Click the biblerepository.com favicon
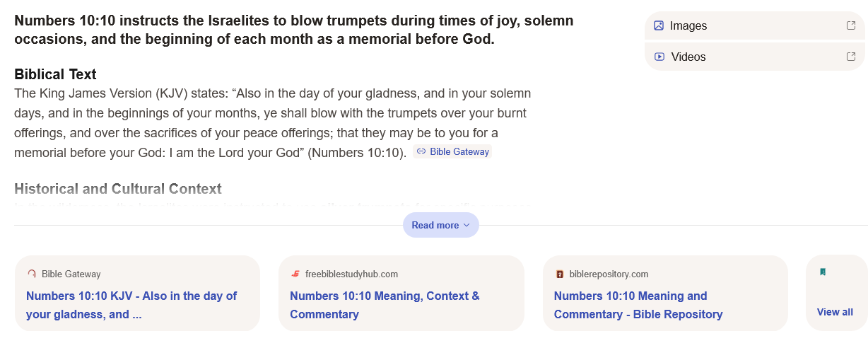The height and width of the screenshot is (348, 868). pos(560,274)
